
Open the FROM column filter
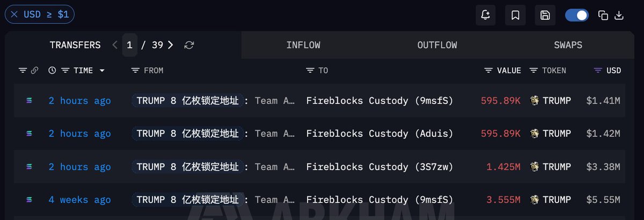coord(135,71)
